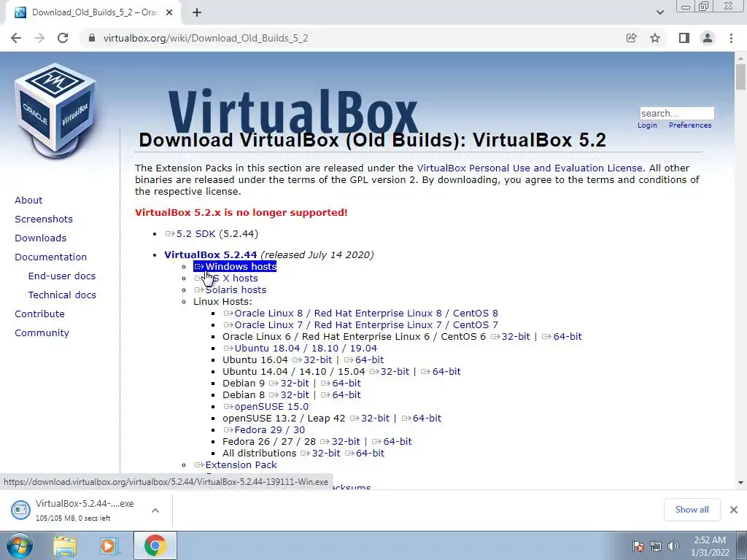Download the 5.2 SDK link
Image resolution: width=747 pixels, height=560 pixels.
coord(190,234)
